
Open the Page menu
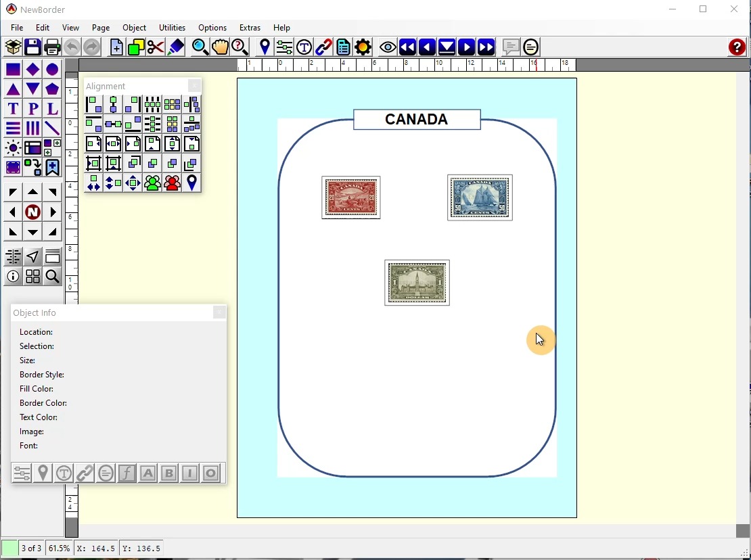(101, 28)
